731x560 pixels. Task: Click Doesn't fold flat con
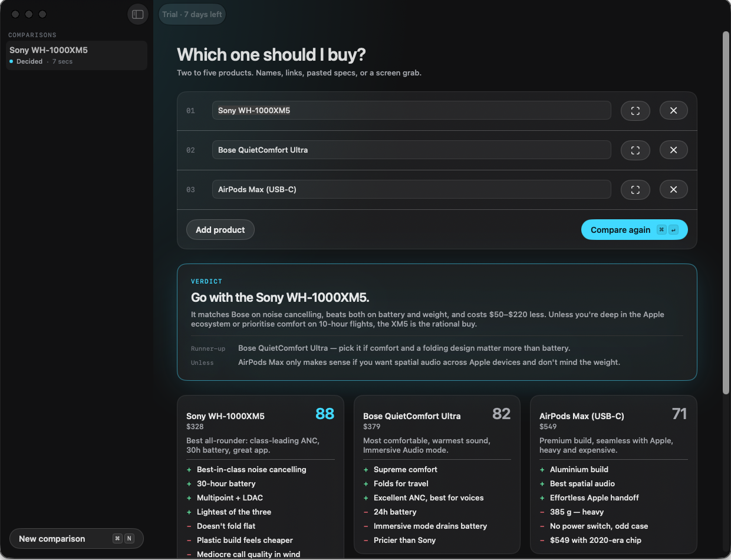(226, 526)
